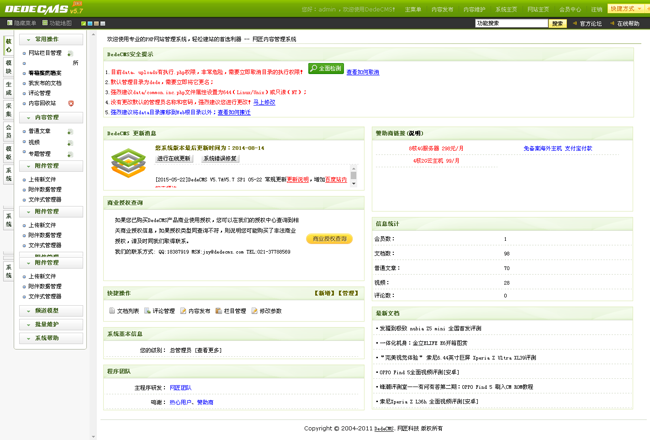This screenshot has height=440, width=650.
Task: Open the 查看如何取消 link
Action: click(363, 72)
